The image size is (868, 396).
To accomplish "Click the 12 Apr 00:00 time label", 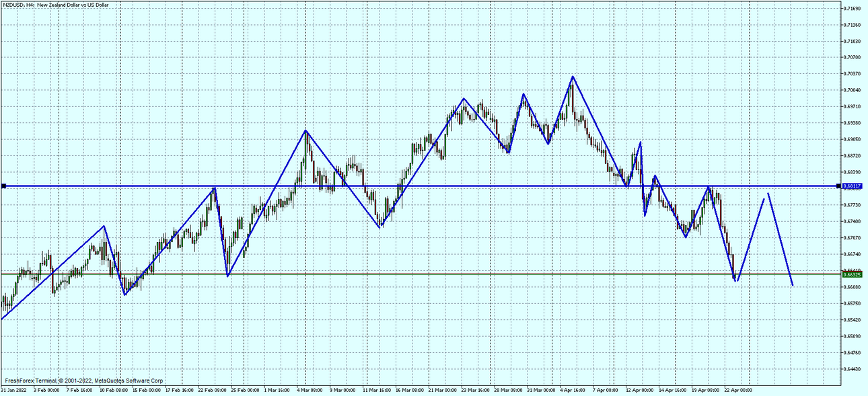I will tap(640, 390).
